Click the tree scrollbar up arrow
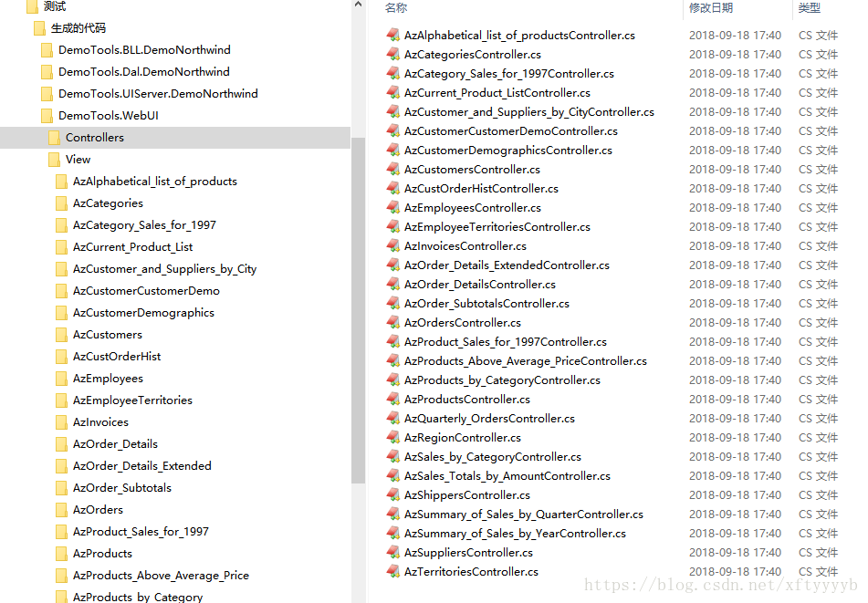Screen dimensions: 868x603 click(358, 5)
